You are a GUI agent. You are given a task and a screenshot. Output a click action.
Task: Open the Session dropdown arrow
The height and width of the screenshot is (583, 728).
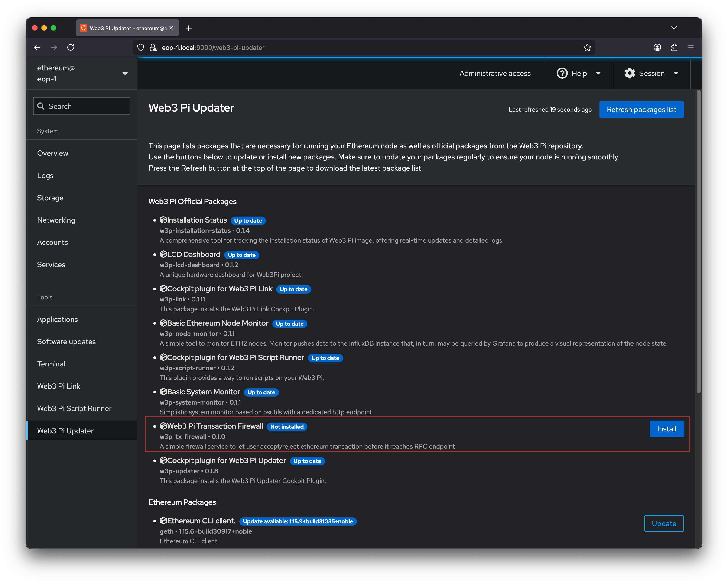pyautogui.click(x=676, y=73)
